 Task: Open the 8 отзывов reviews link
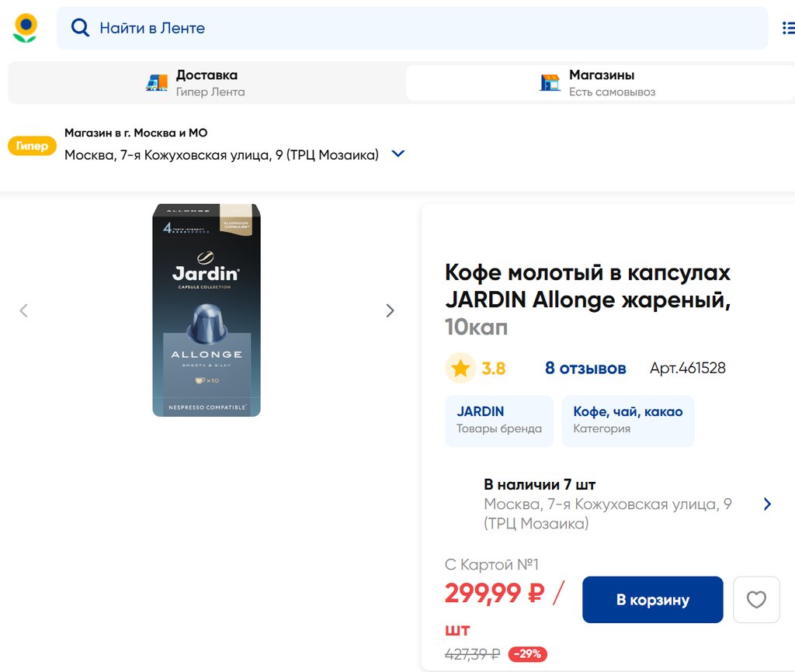585,368
